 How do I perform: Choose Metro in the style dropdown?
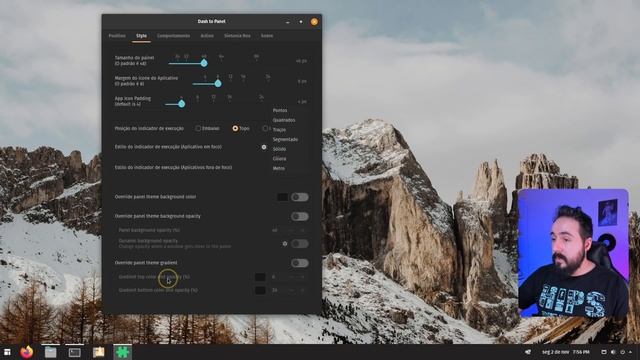pyautogui.click(x=279, y=168)
